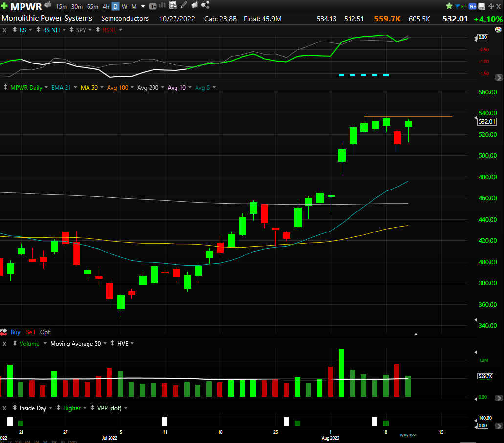Click the trade swap icon beside Buy
This screenshot has width=504, height=443.
3,332
